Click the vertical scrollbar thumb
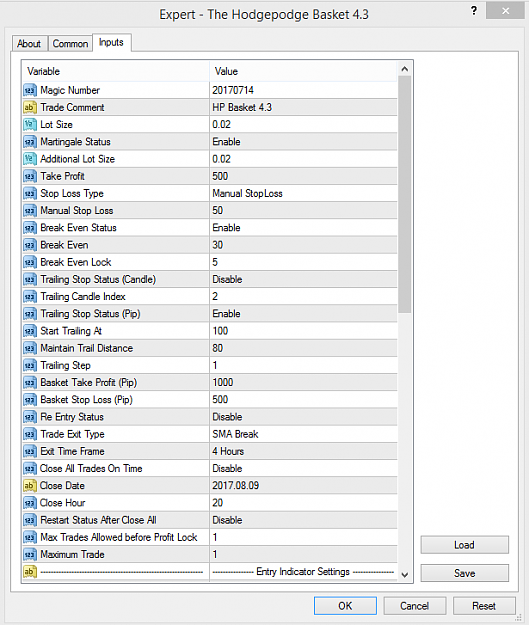 click(x=405, y=195)
